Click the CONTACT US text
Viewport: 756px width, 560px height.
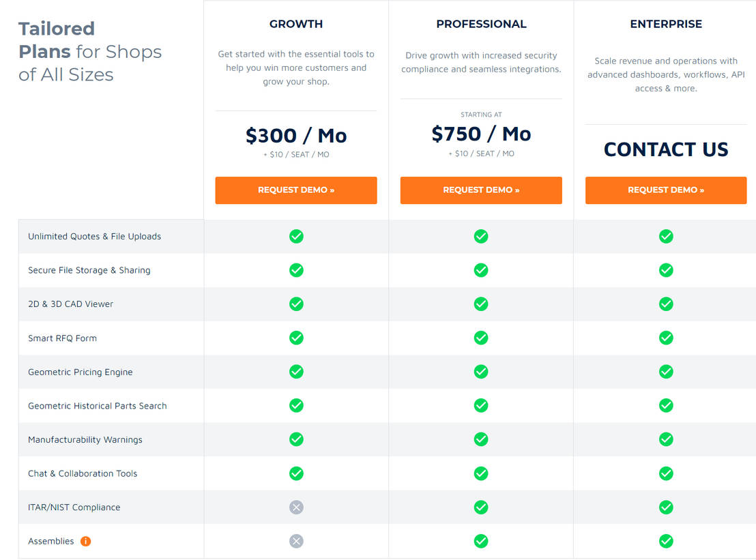pos(666,149)
